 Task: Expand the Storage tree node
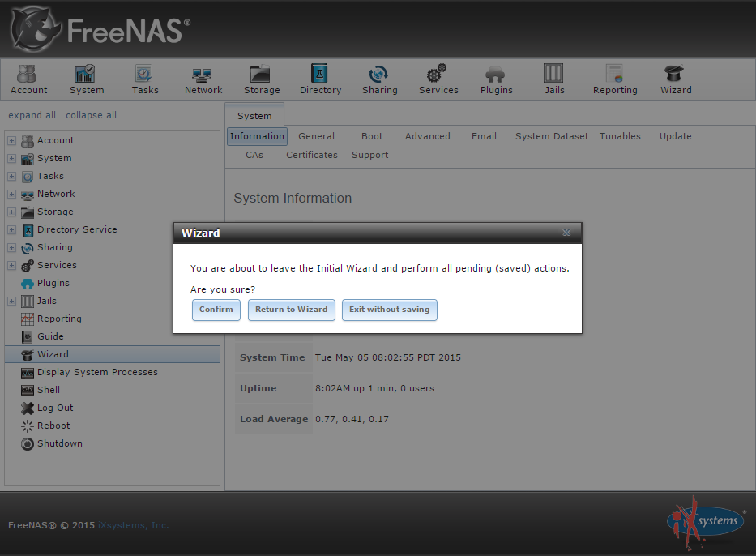tap(12, 212)
